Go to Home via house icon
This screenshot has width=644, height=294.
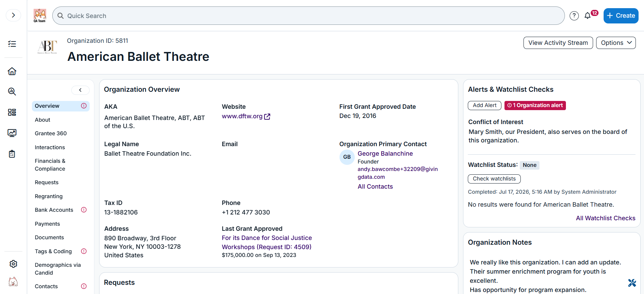12,71
